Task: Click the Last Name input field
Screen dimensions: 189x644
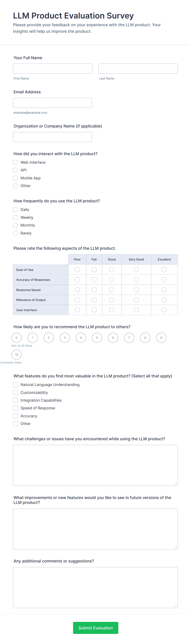Action: 138,69
